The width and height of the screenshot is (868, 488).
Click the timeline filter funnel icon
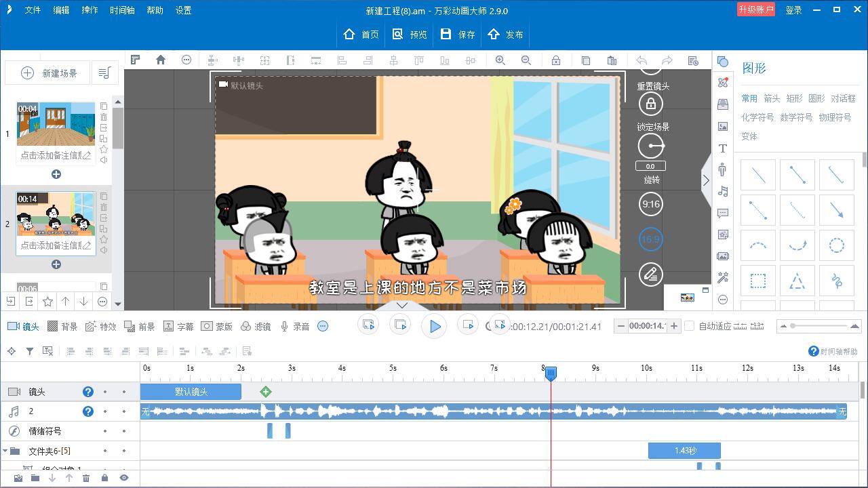pyautogui.click(x=30, y=351)
